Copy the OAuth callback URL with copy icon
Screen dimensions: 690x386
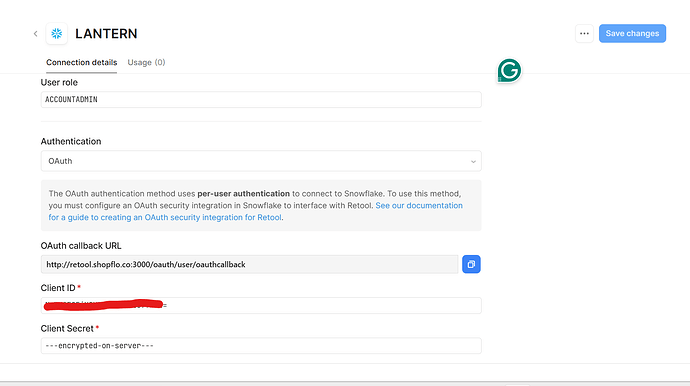point(471,264)
